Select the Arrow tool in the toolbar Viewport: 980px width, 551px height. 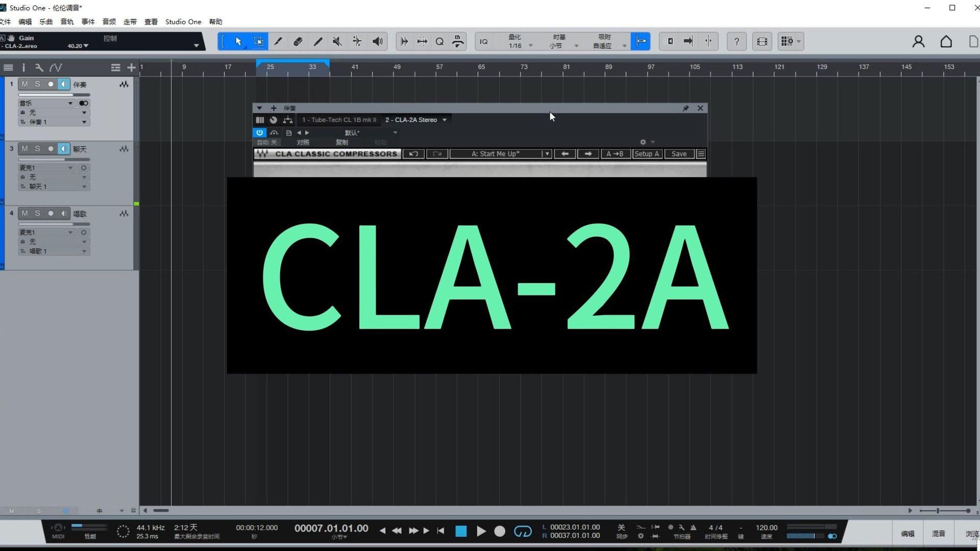[238, 41]
